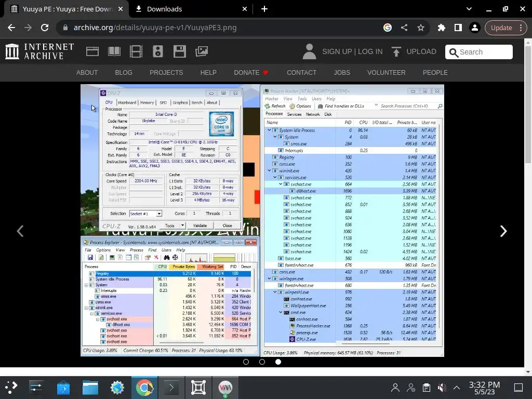
Task: Launch the globe web browser from the taskbar
Action: (x=117, y=387)
